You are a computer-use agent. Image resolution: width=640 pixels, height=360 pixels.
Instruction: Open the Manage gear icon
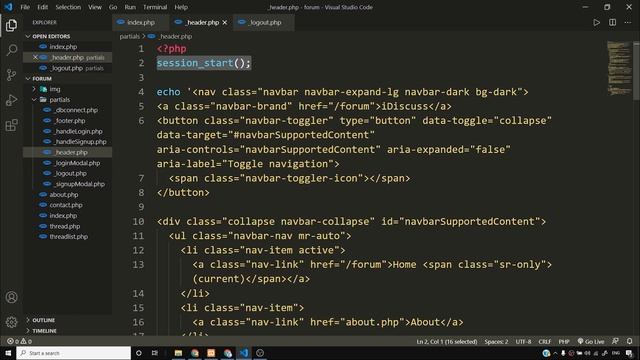11,322
